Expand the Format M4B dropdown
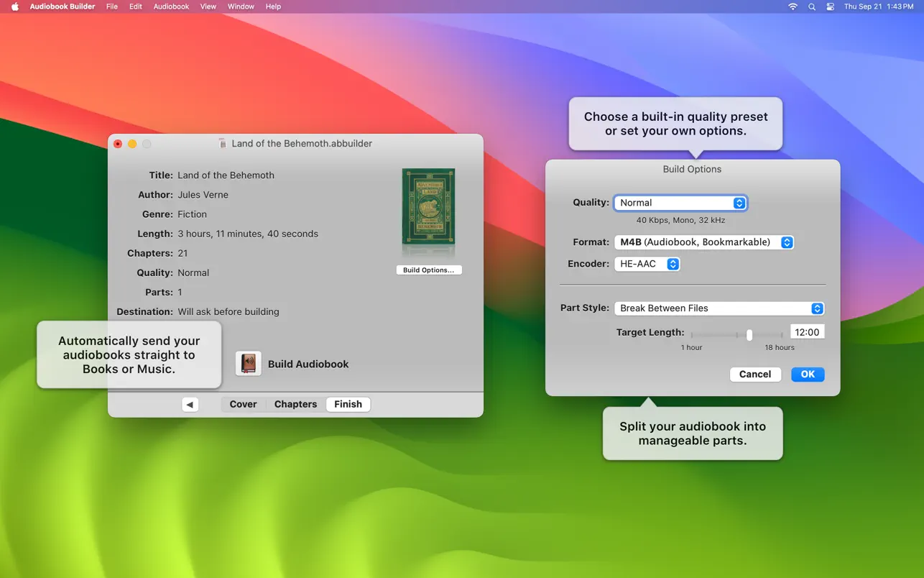Image resolution: width=924 pixels, height=578 pixels. click(703, 242)
